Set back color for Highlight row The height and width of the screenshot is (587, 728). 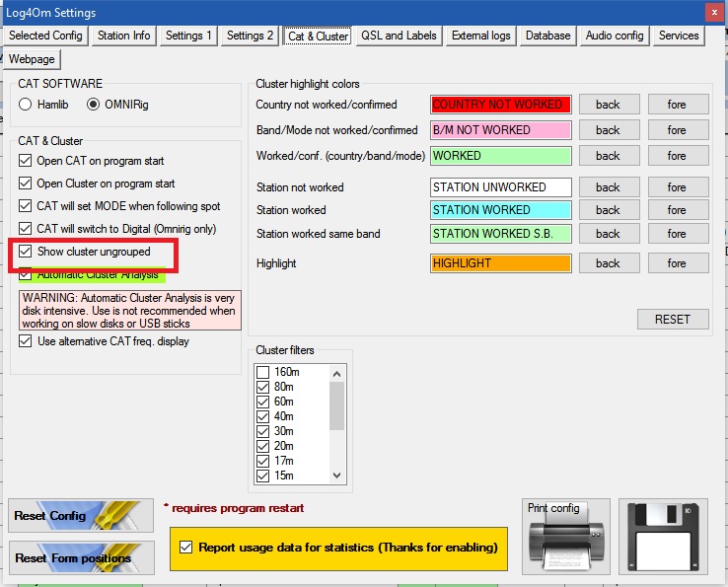click(610, 263)
